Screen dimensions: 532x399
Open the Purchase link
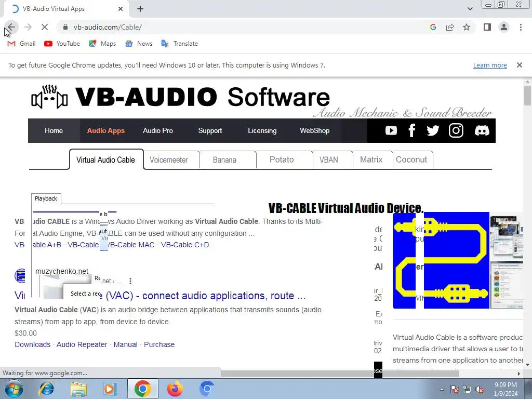(159, 344)
